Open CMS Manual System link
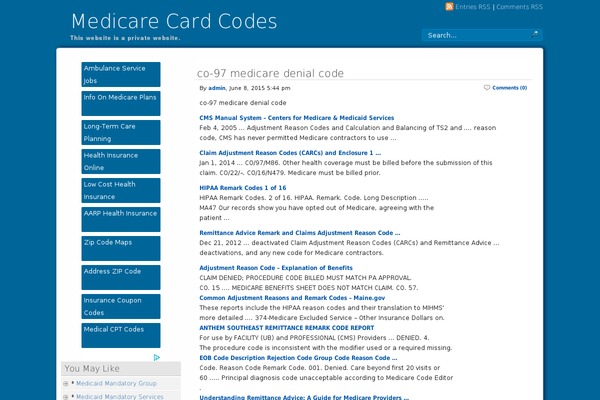 pyautogui.click(x=297, y=118)
